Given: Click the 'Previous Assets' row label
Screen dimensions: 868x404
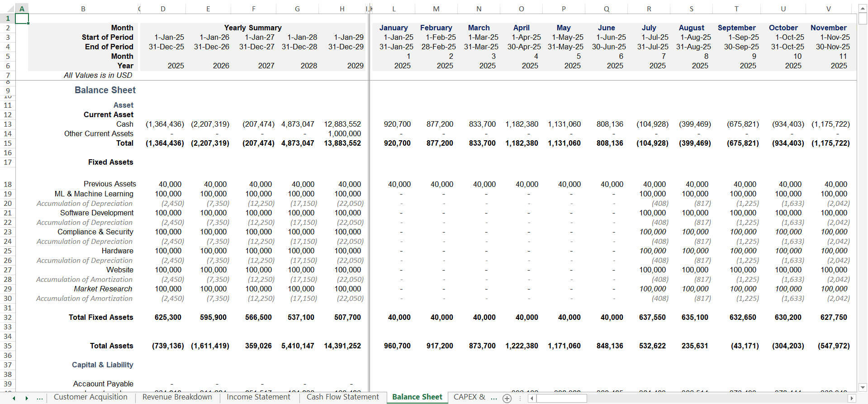Looking at the screenshot, I should point(110,184).
